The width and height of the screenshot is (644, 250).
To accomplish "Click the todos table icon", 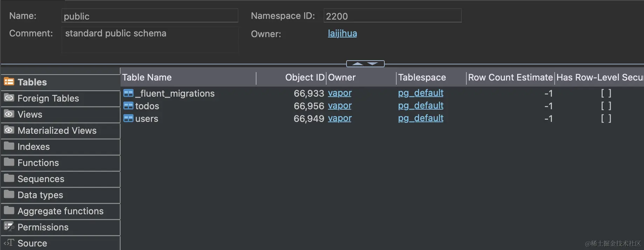I will pyautogui.click(x=129, y=106).
